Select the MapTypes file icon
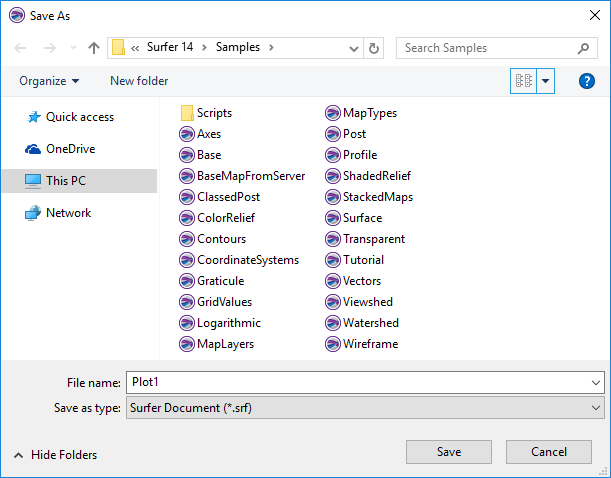The height and width of the screenshot is (478, 611). pyautogui.click(x=333, y=113)
